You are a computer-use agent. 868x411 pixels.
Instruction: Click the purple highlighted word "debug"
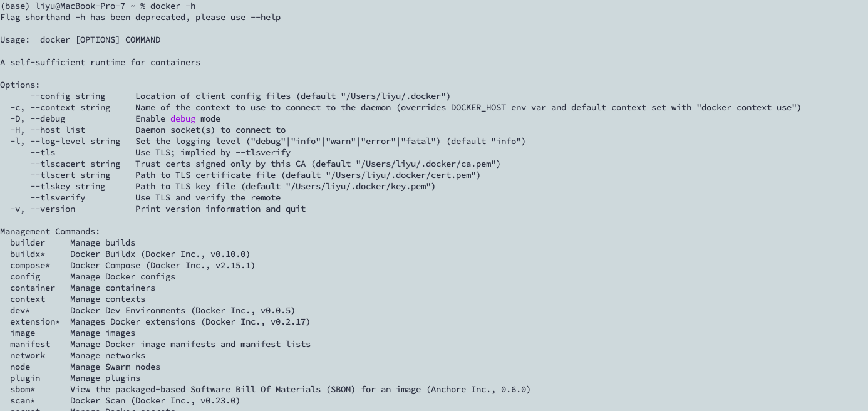[183, 119]
